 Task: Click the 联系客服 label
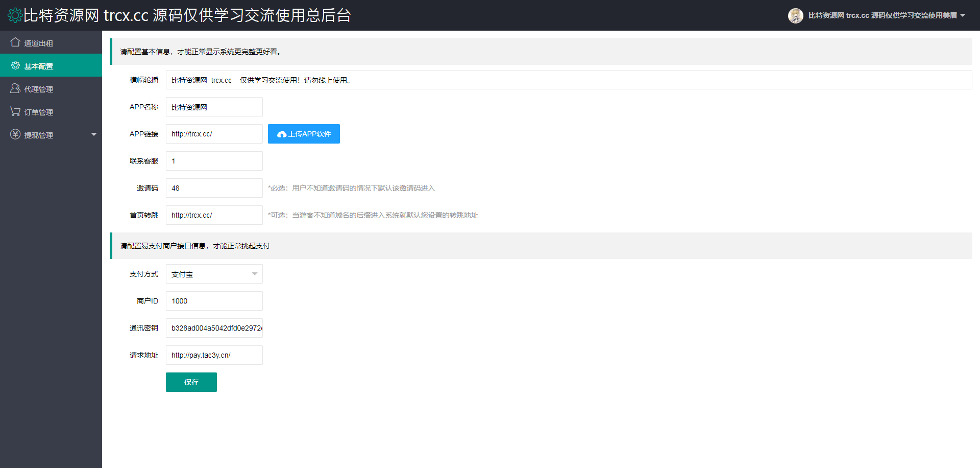(x=144, y=161)
